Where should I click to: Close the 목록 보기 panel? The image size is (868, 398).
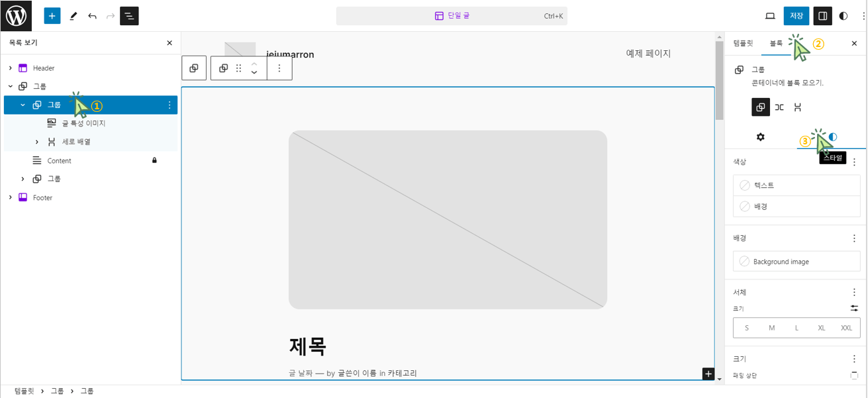tap(169, 43)
